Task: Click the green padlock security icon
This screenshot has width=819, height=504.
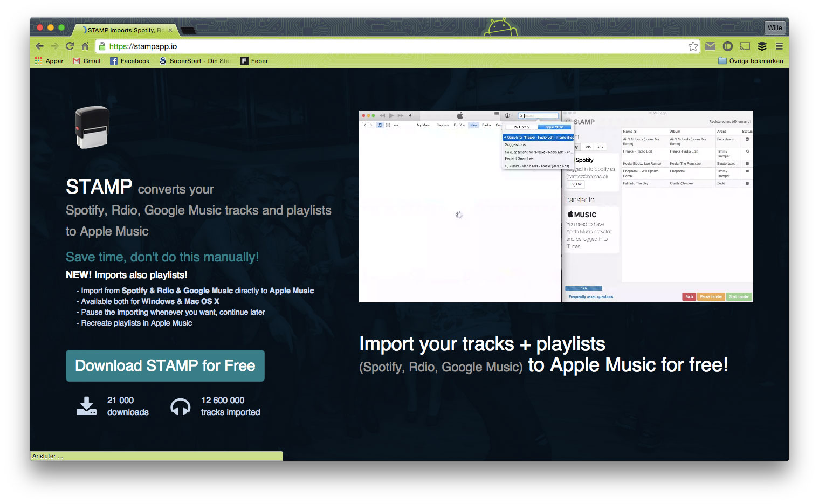Action: pyautogui.click(x=102, y=46)
